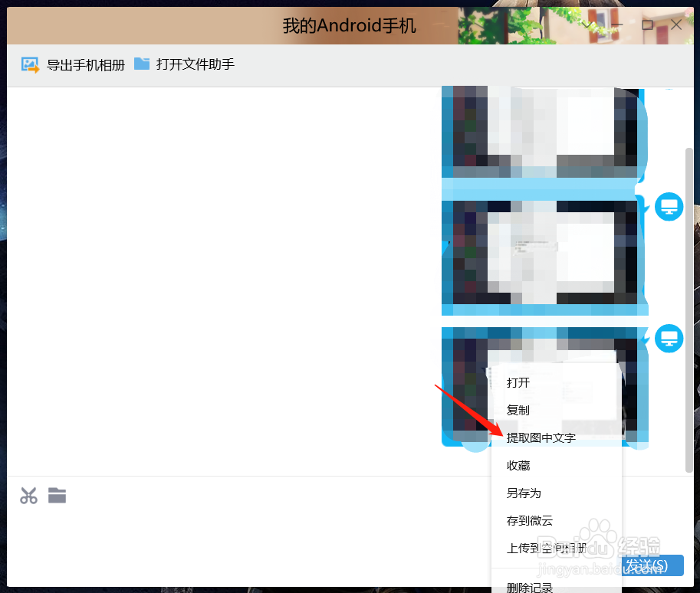Select 提取图中文字 to extract image text
700x593 pixels.
(541, 437)
